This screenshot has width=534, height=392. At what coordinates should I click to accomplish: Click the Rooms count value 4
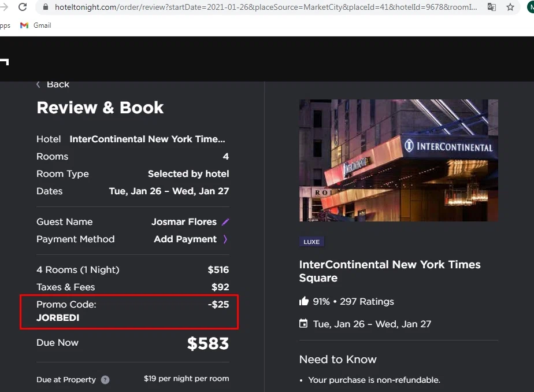pyautogui.click(x=226, y=156)
